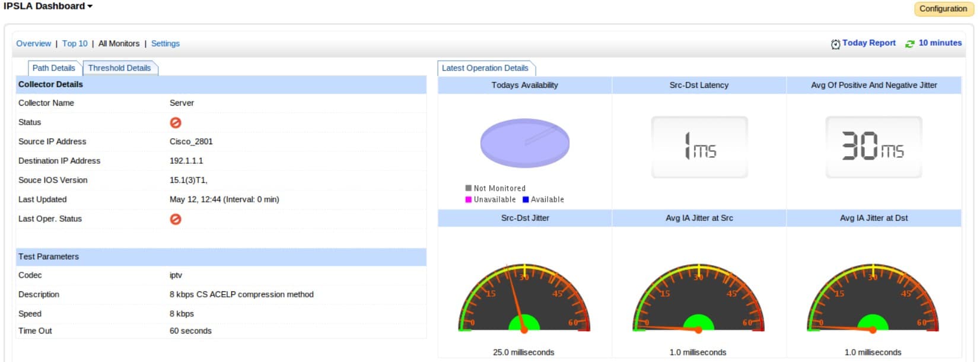Click the clock icon beside Today Report

(x=835, y=44)
